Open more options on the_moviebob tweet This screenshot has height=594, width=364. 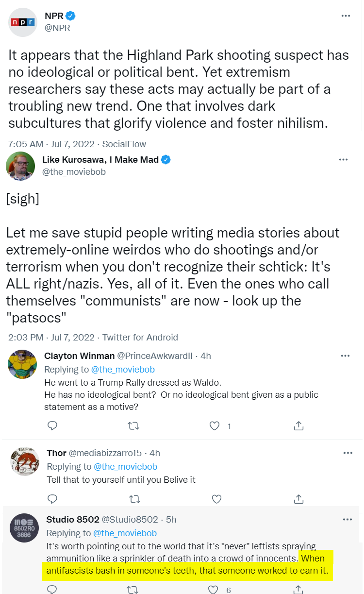[343, 160]
